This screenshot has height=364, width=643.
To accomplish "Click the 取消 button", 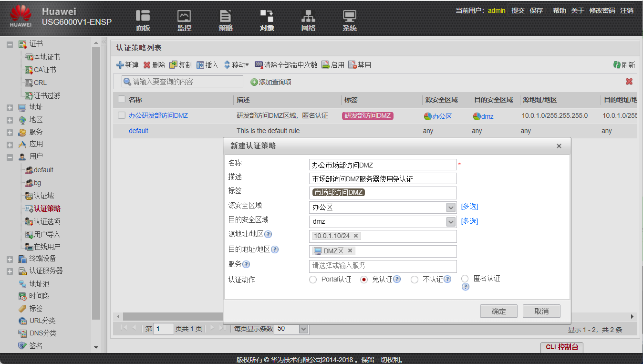I will (x=541, y=311).
